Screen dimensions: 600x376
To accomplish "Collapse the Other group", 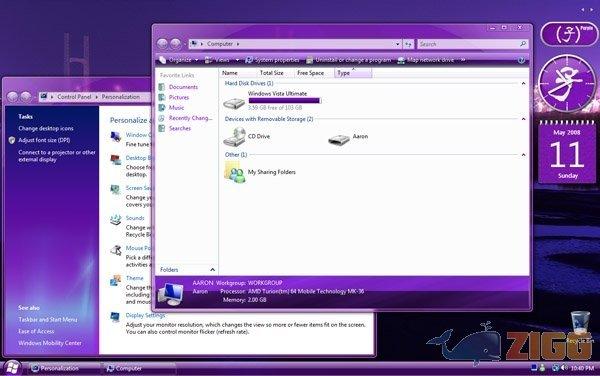I will tap(523, 155).
